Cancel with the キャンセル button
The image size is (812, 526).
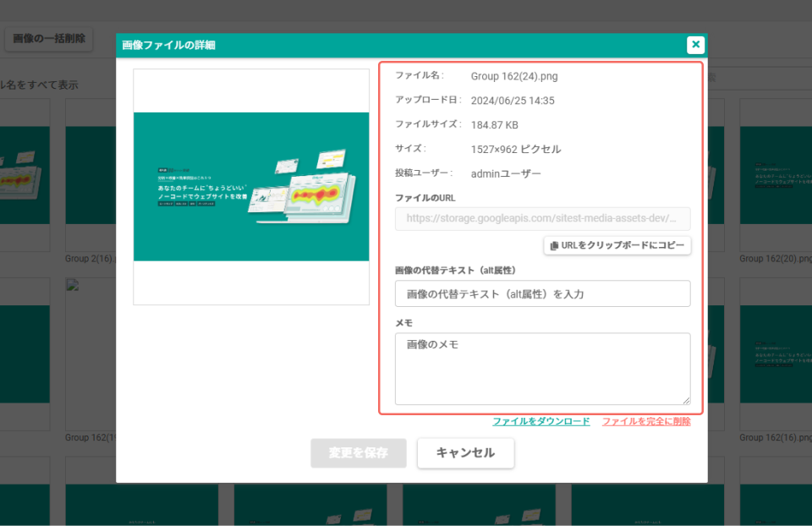click(465, 453)
